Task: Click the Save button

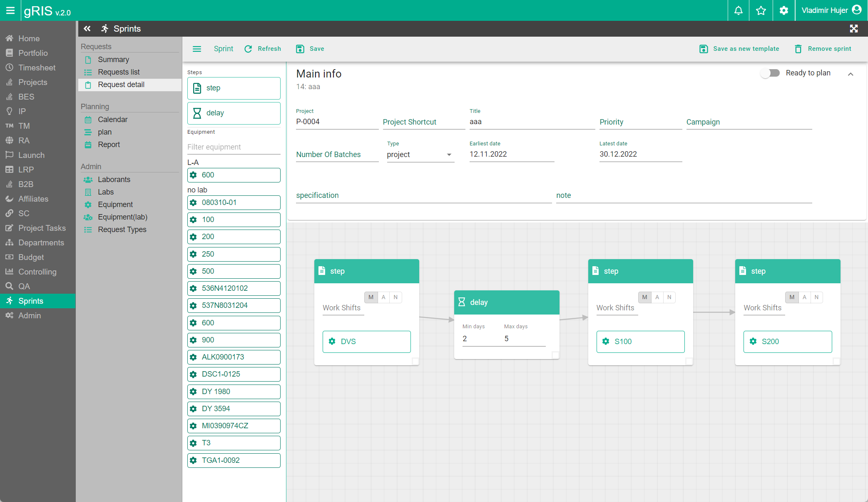Action: 310,49
